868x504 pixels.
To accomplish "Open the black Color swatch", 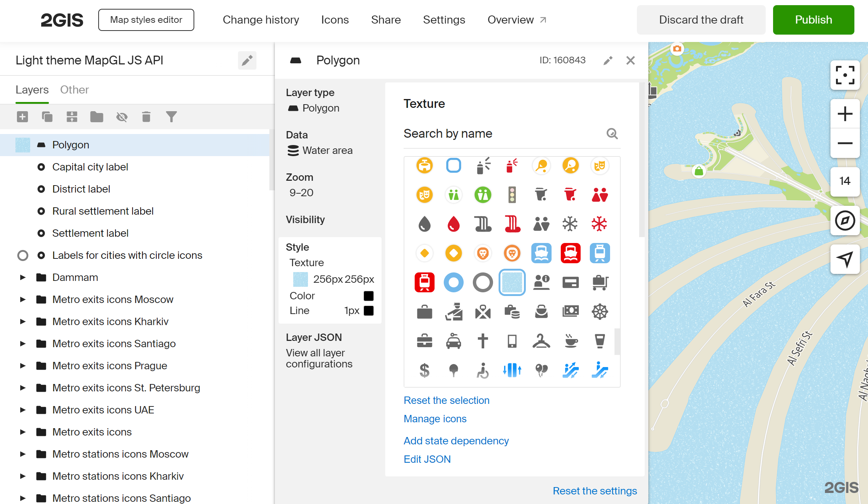I will pyautogui.click(x=368, y=296).
